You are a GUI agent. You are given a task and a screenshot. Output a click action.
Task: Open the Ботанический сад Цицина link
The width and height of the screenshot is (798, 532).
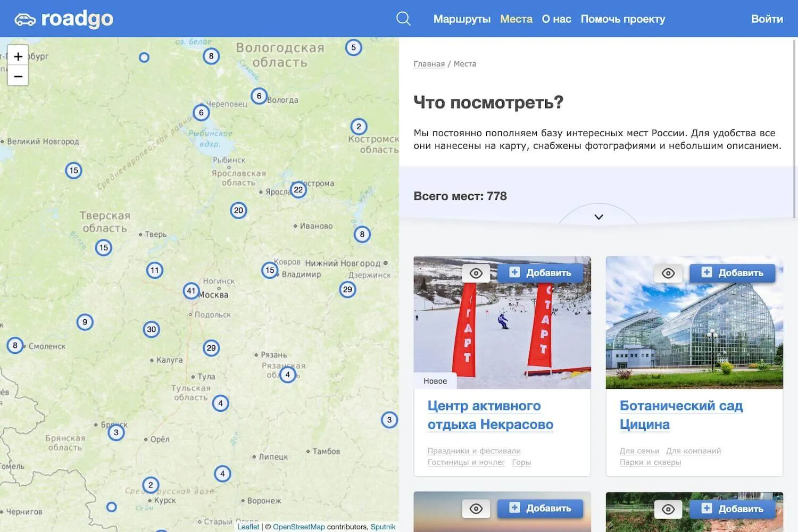pyautogui.click(x=680, y=415)
